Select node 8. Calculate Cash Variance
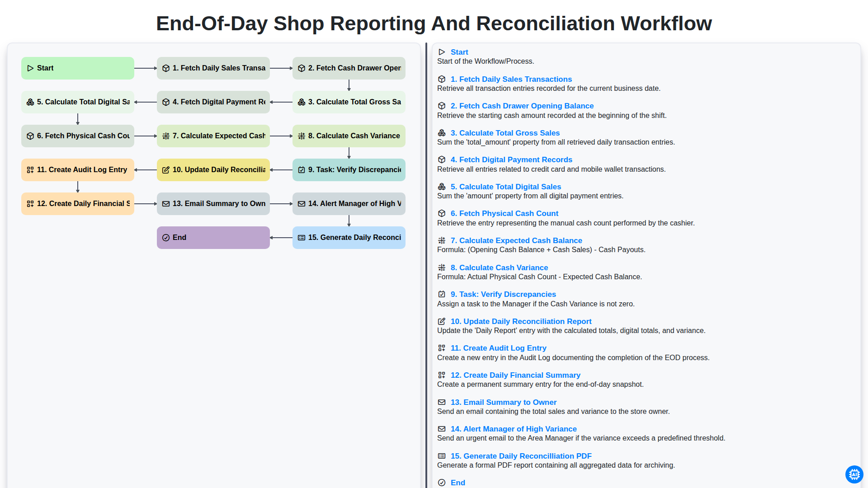 [x=349, y=136]
